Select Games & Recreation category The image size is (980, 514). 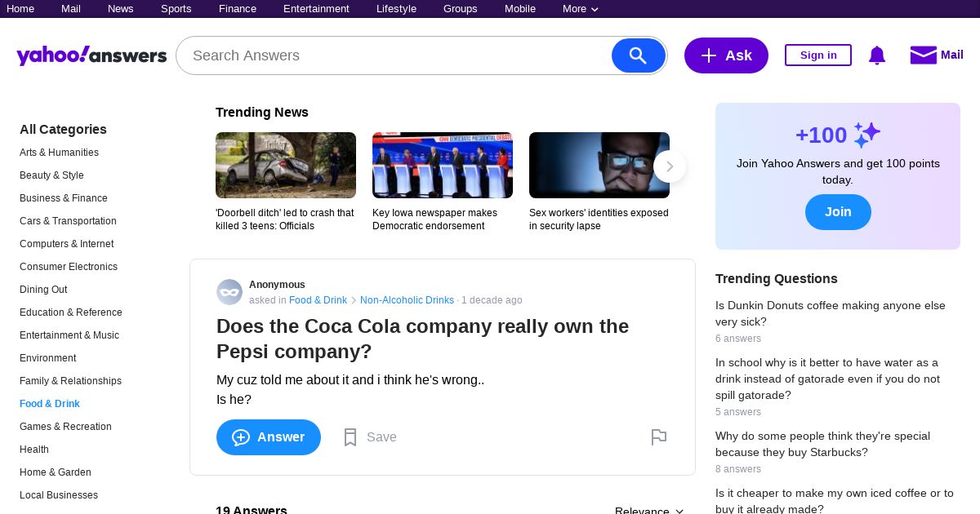pyautogui.click(x=65, y=427)
